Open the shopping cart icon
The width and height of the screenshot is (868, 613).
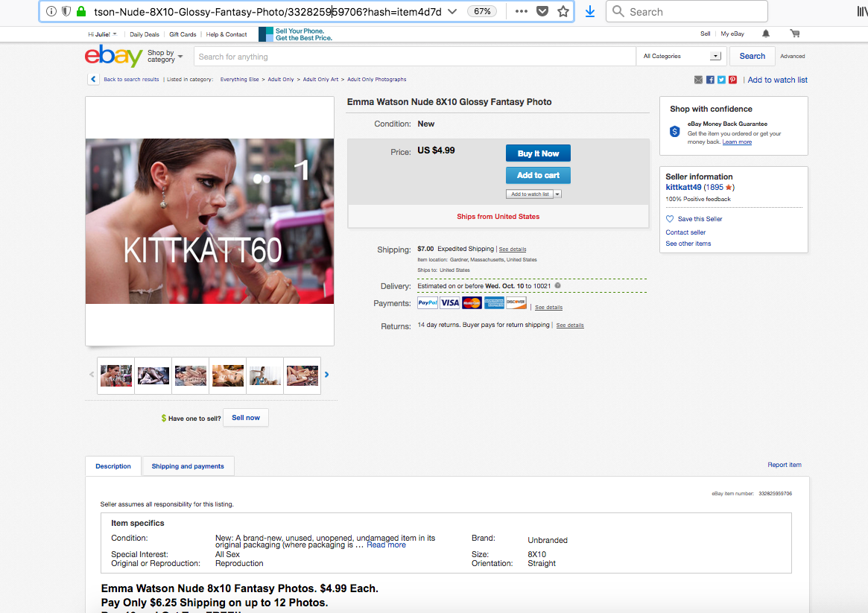(x=795, y=34)
